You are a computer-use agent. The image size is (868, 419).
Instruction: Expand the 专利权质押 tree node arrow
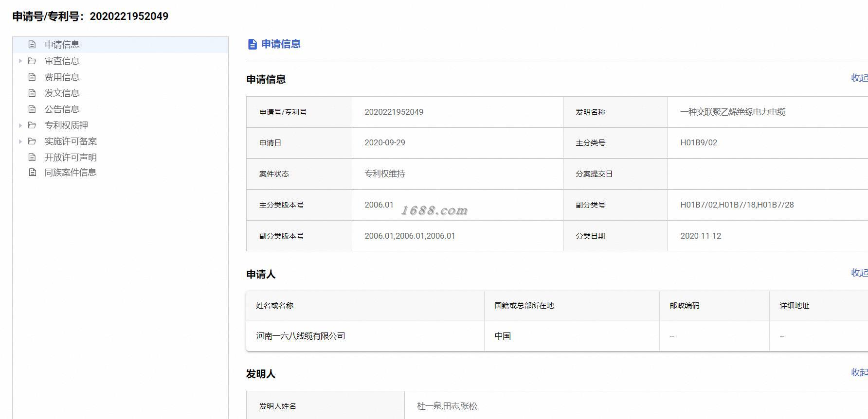click(20, 125)
